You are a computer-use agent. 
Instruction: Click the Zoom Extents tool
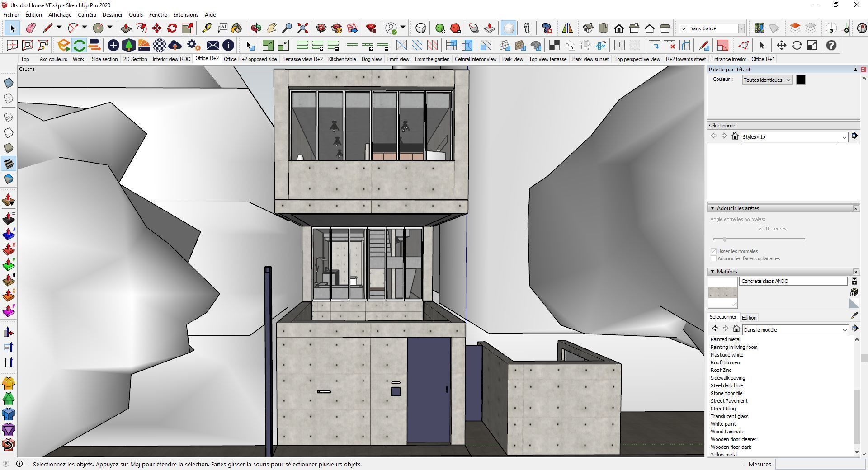(x=303, y=28)
